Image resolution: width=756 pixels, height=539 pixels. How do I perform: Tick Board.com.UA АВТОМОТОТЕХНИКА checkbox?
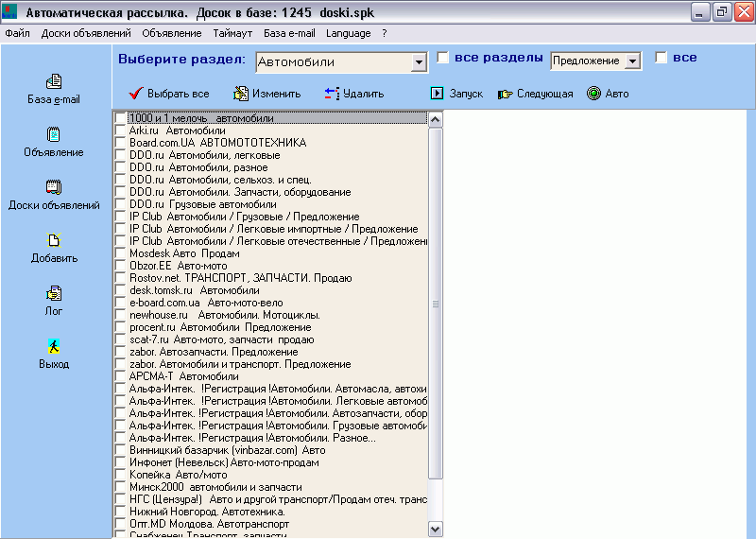[x=120, y=143]
